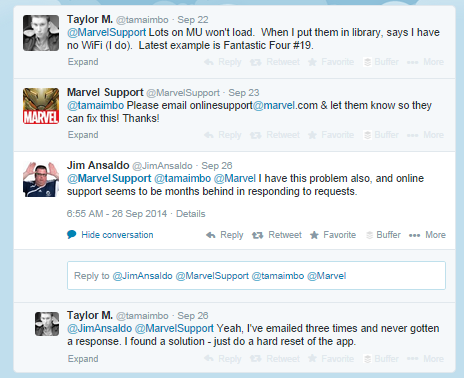Open Taylor M.'s avatar on last reply
The image size is (464, 378).
pyautogui.click(x=47, y=324)
